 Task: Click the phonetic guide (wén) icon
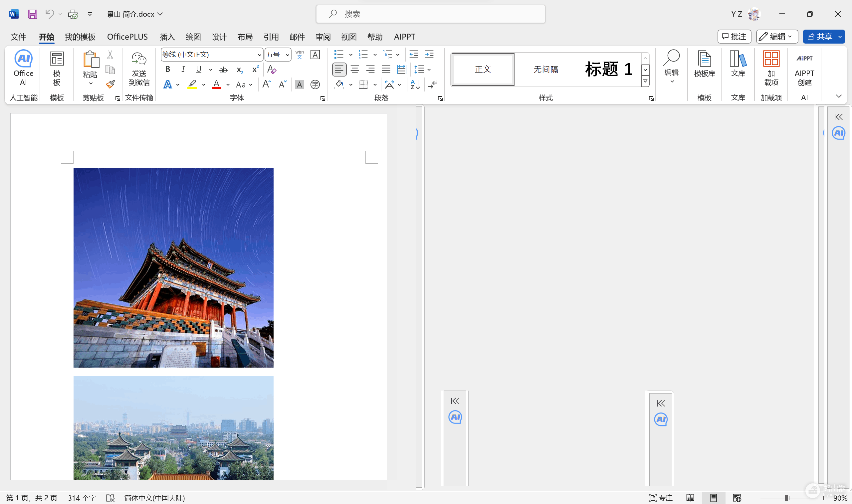pyautogui.click(x=299, y=54)
